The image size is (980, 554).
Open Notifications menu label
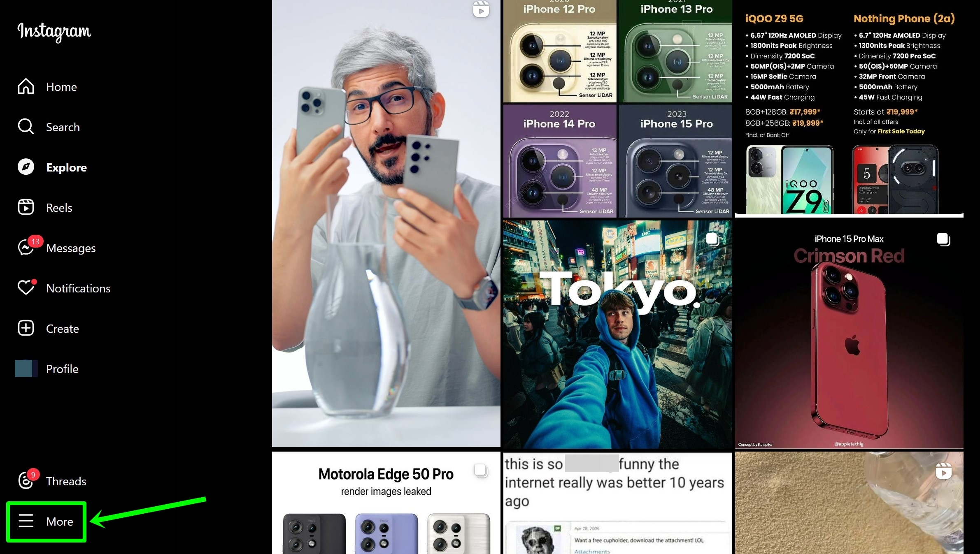coord(78,288)
